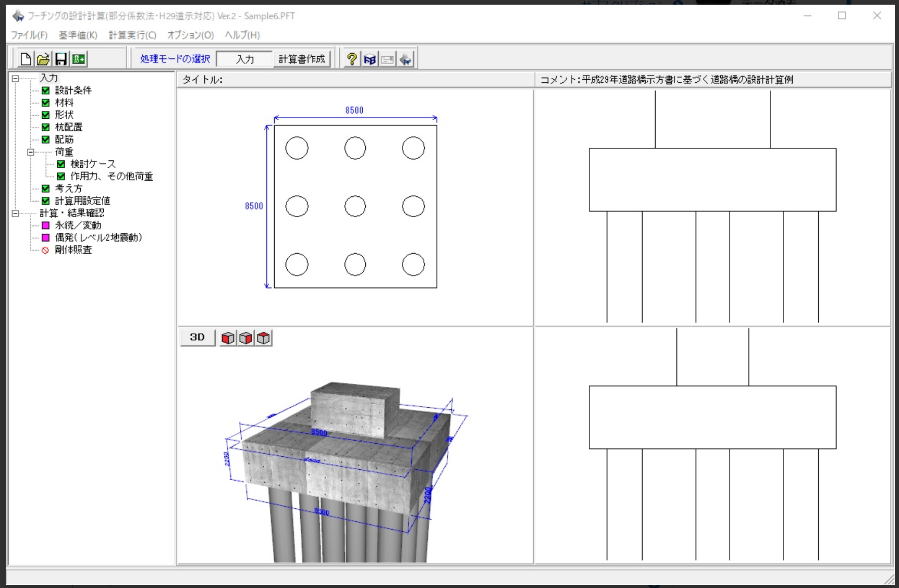This screenshot has height=588, width=899.
Task: Click the yellow question mark help icon
Action: 352,59
